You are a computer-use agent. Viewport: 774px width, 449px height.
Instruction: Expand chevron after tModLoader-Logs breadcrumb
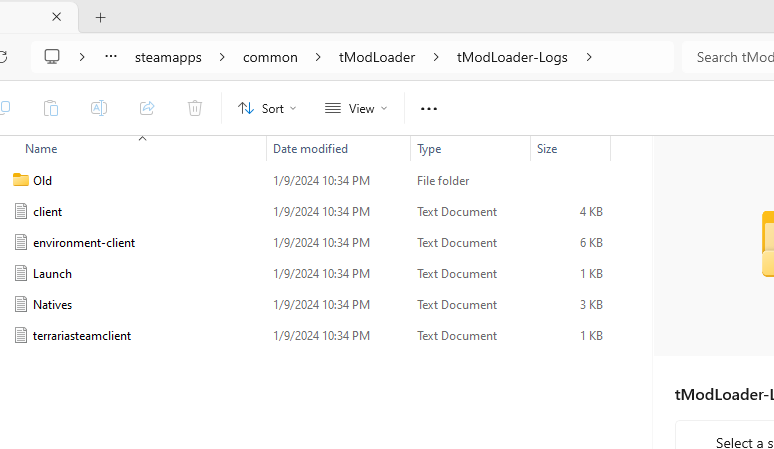tap(589, 57)
